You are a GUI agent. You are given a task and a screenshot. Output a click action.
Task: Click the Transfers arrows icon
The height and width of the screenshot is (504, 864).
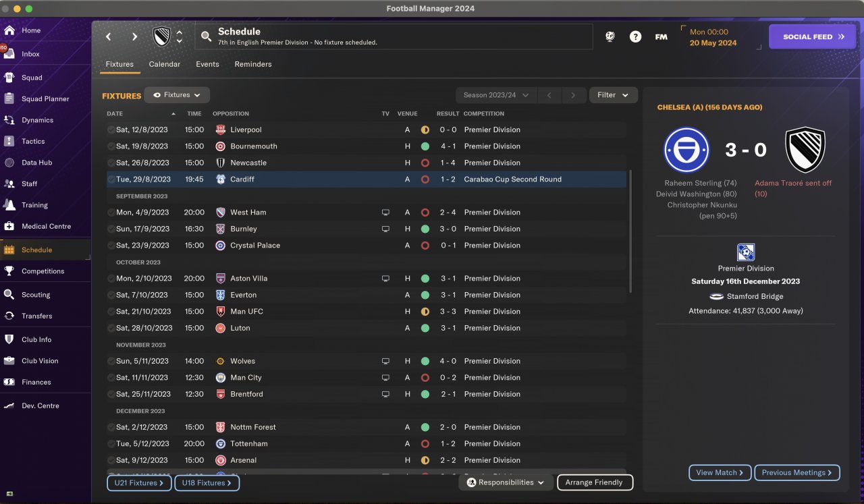pos(9,316)
